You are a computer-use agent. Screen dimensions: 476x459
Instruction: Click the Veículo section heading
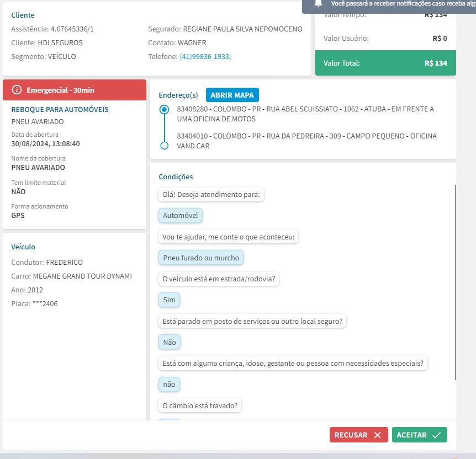[x=23, y=247]
